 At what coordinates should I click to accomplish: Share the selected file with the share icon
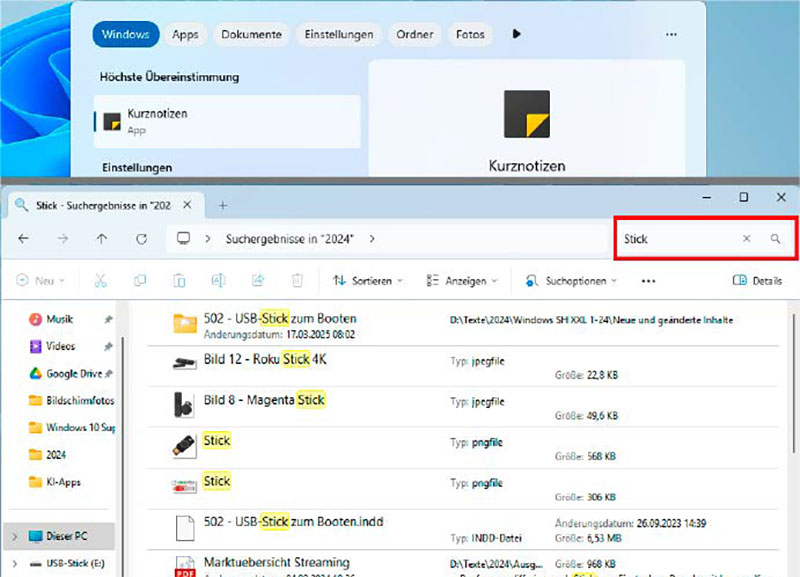click(x=257, y=280)
